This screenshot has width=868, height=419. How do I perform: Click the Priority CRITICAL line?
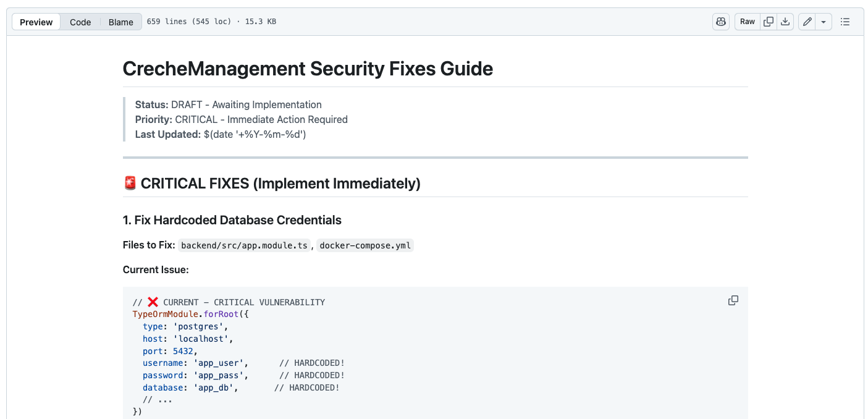click(242, 119)
